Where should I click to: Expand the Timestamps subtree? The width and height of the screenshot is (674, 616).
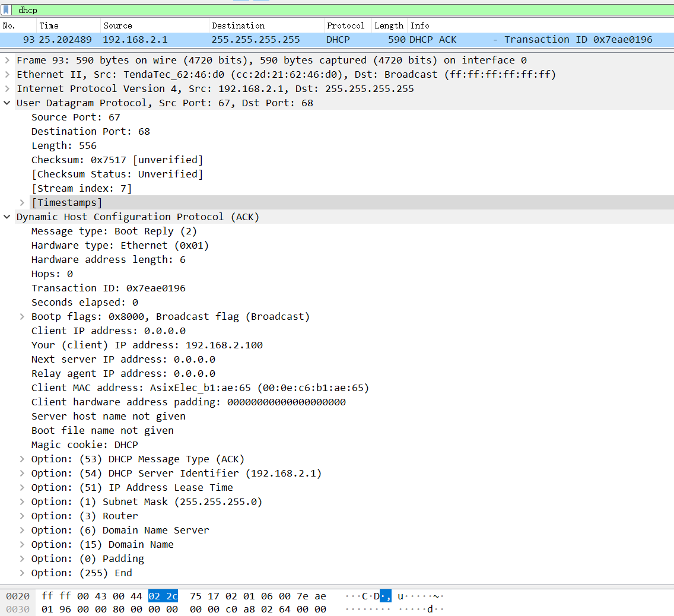(x=22, y=202)
